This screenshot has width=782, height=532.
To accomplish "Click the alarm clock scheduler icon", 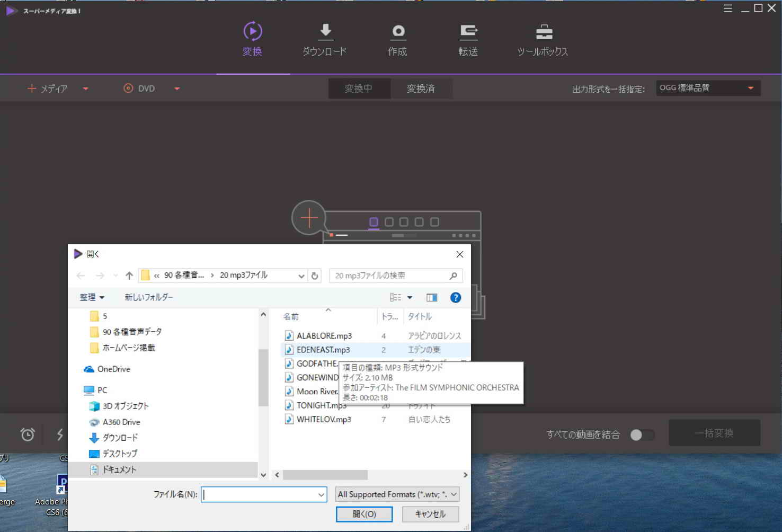I will [x=28, y=435].
